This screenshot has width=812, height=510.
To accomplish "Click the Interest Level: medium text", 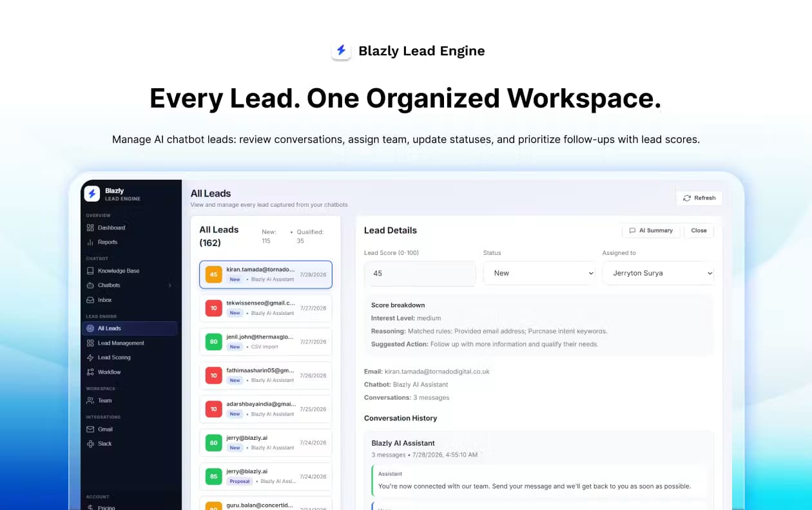I will 406,318.
